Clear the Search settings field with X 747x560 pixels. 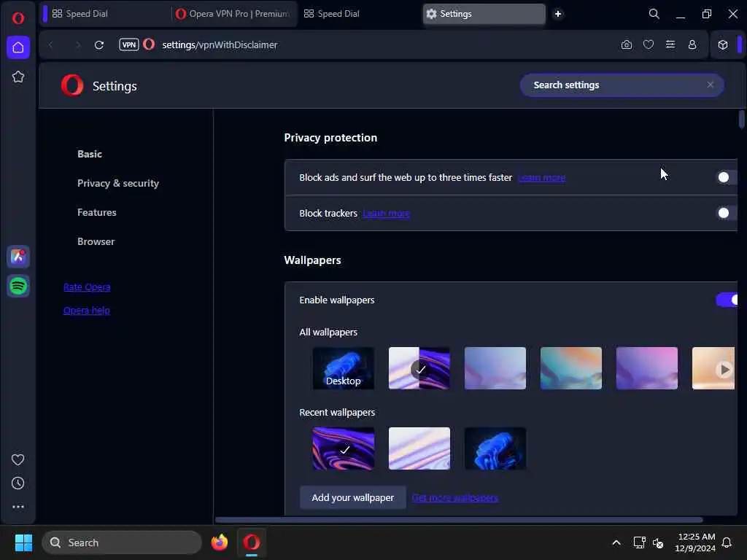[x=711, y=85]
